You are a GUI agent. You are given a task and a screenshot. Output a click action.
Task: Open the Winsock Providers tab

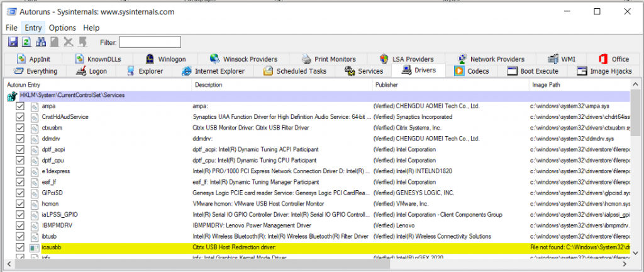[243, 59]
